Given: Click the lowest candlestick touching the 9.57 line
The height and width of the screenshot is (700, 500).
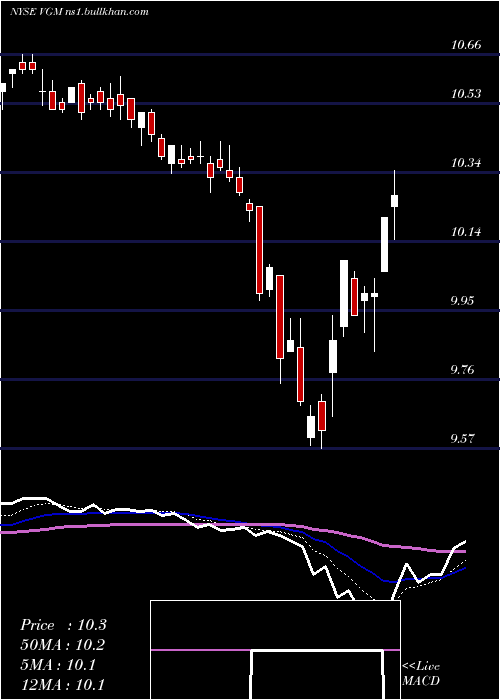Looking at the screenshot, I should tap(322, 416).
